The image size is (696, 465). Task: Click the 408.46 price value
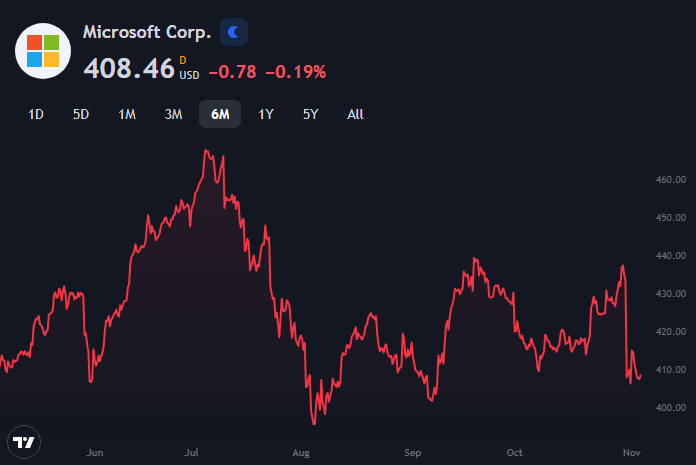(x=129, y=69)
